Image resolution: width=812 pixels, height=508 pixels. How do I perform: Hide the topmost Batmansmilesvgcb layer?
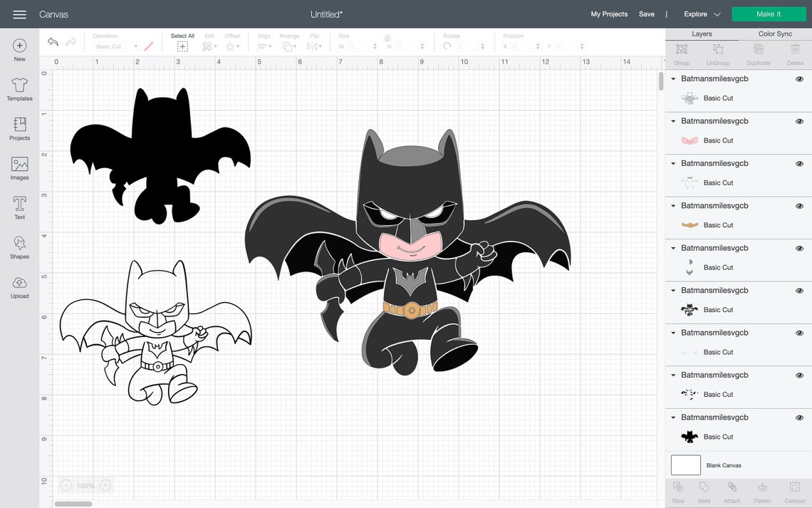799,78
